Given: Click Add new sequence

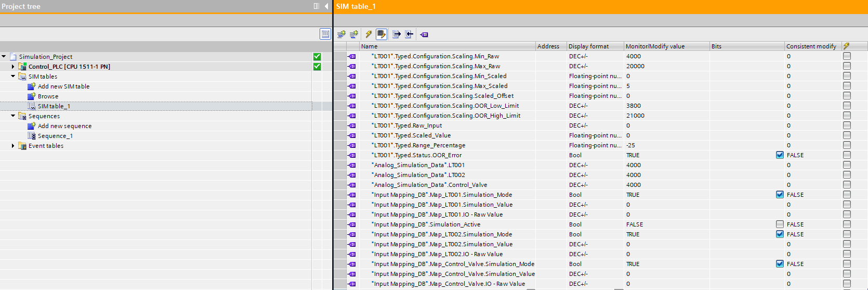Looking at the screenshot, I should (x=64, y=126).
